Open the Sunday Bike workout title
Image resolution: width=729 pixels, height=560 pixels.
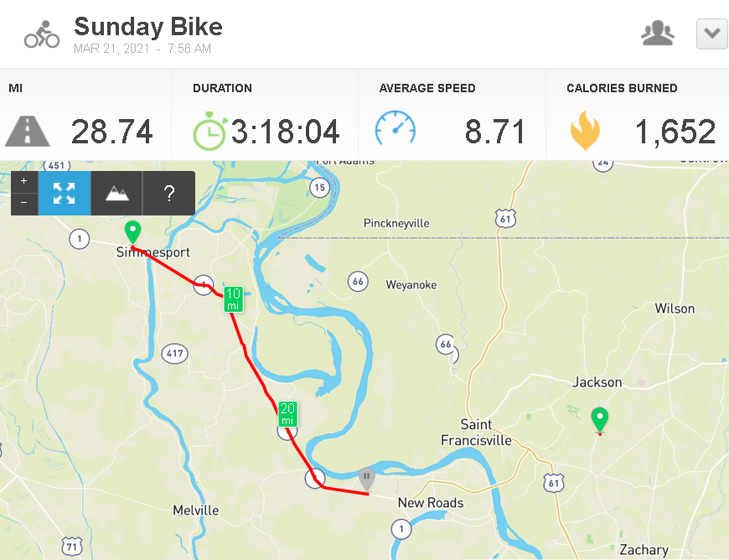[x=148, y=26]
